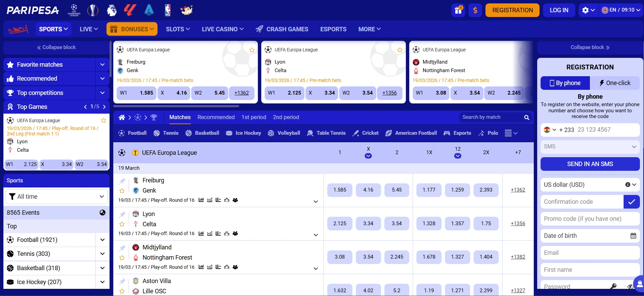Favorite the Freiburg vs Genk match star
This screenshot has height=296, width=644.
(122, 191)
